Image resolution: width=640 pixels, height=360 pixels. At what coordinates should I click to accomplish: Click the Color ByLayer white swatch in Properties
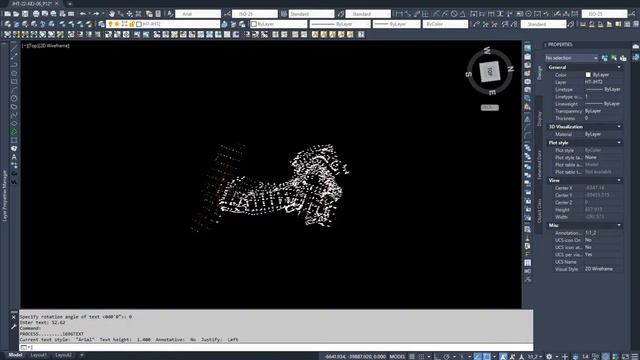(588, 75)
